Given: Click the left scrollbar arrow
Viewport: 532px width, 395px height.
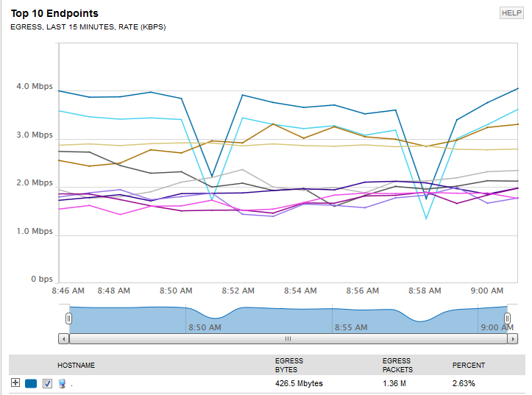Looking at the screenshot, I should pyautogui.click(x=63, y=338).
